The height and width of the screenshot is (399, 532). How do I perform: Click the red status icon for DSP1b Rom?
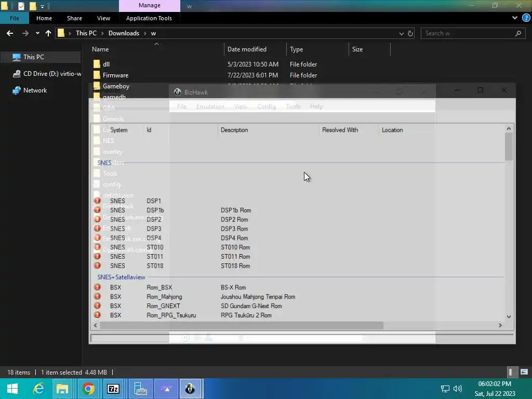97,210
